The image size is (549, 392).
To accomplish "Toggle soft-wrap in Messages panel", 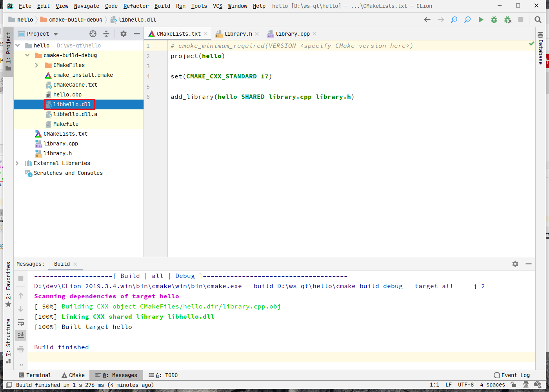I will [21, 322].
